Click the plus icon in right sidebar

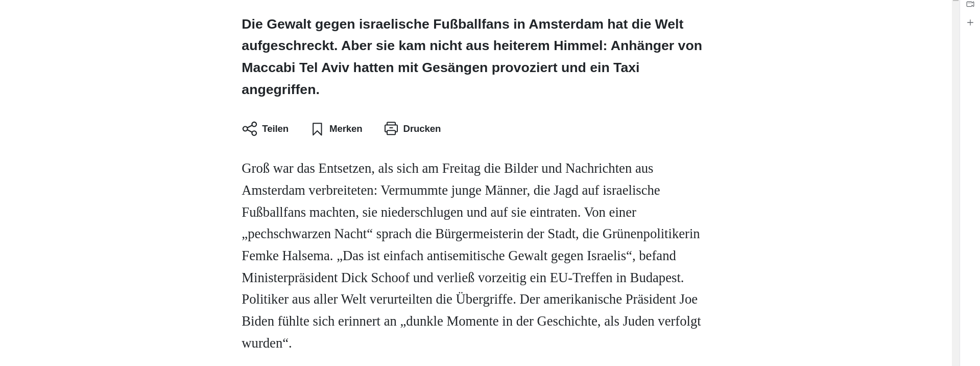click(970, 22)
